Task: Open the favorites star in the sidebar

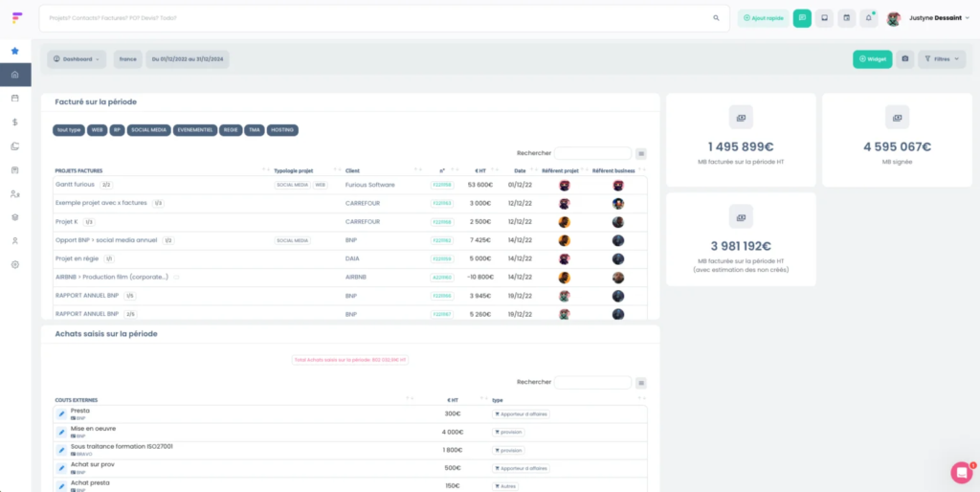Action: click(x=14, y=51)
